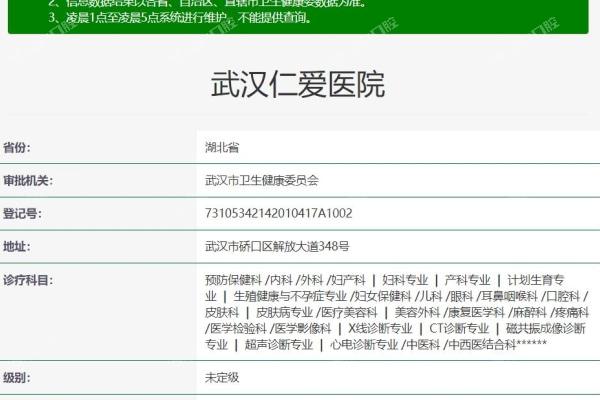Click 皮肤病专业 in departments list
Viewport: 600px width, 400px height.
click(284, 312)
